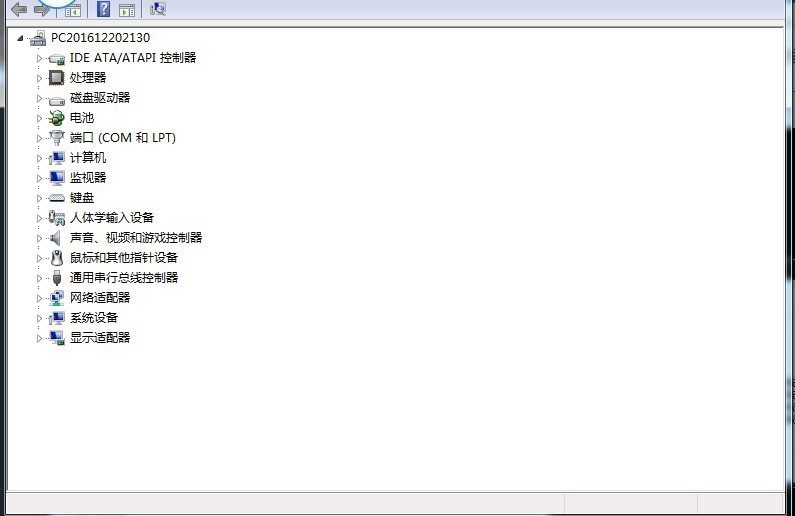Click the Back arrow in the toolbar
Screen dimensions: 795x516
point(19,9)
